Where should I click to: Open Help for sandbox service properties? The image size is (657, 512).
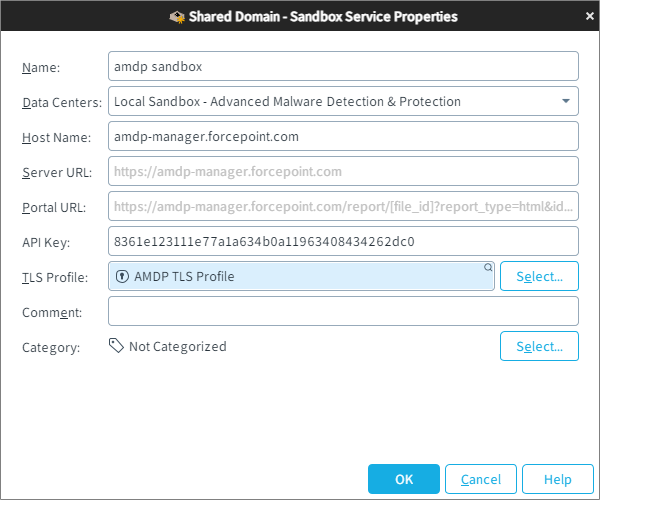pyautogui.click(x=557, y=479)
